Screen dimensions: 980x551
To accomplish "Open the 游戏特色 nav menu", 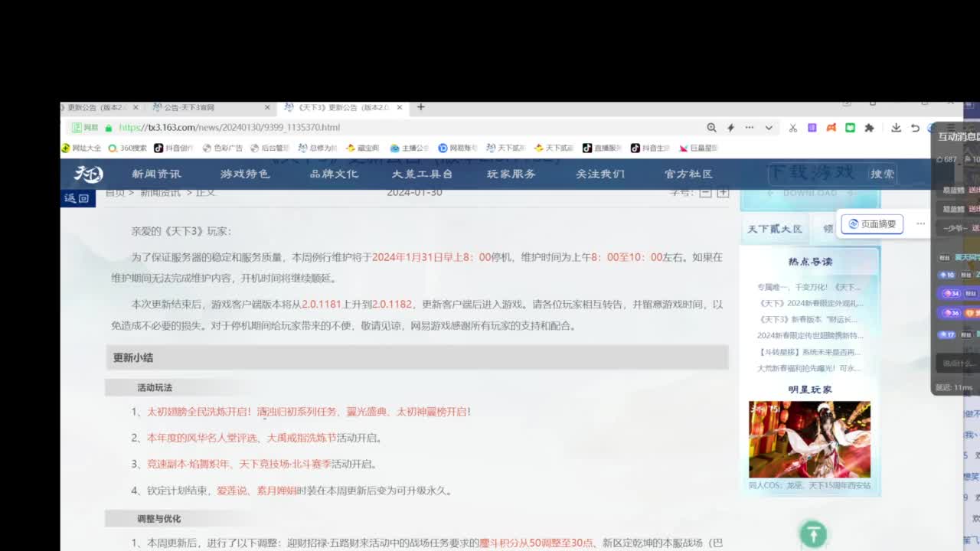I will pos(245,174).
